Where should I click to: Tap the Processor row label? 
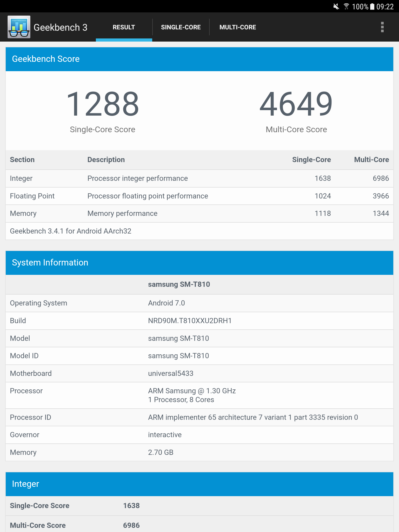point(26,391)
